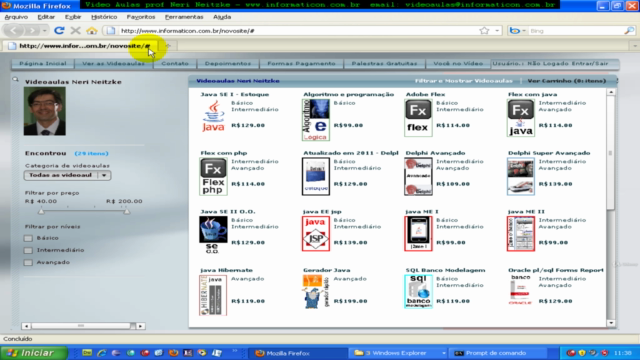Go to the browser home page icon
The width and height of the screenshot is (640, 360).
(x=92, y=31)
